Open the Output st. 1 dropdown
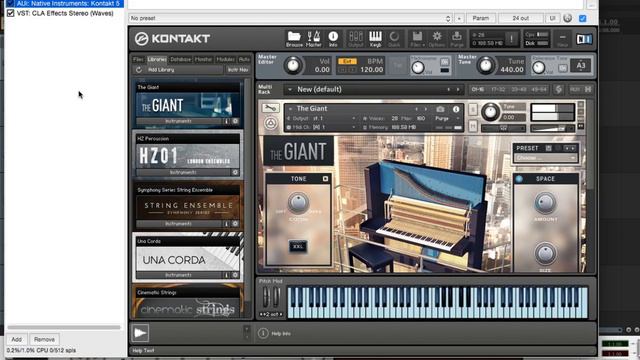The width and height of the screenshot is (640, 360). [321, 118]
